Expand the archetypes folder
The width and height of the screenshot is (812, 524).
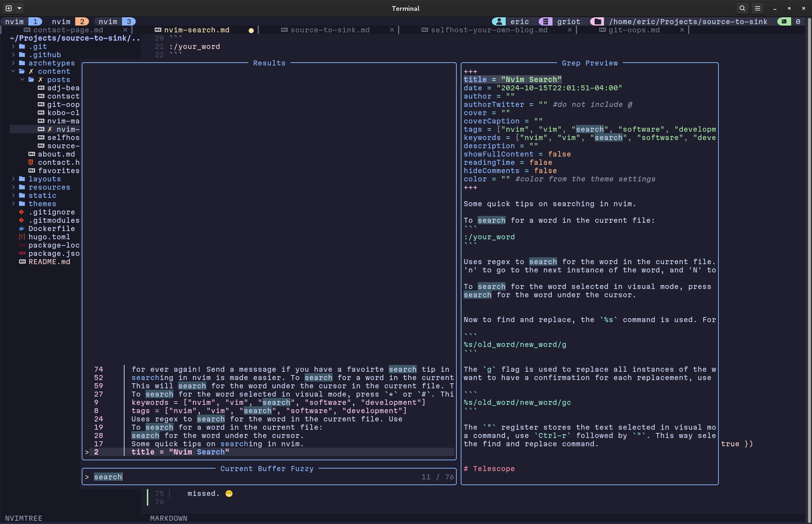[13, 63]
